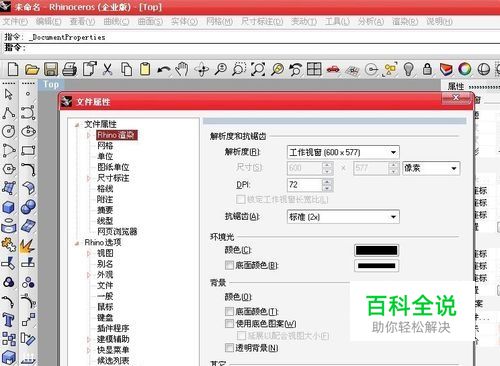Select the Pan hand tool
Screen dimensions: 500x366
point(182,69)
